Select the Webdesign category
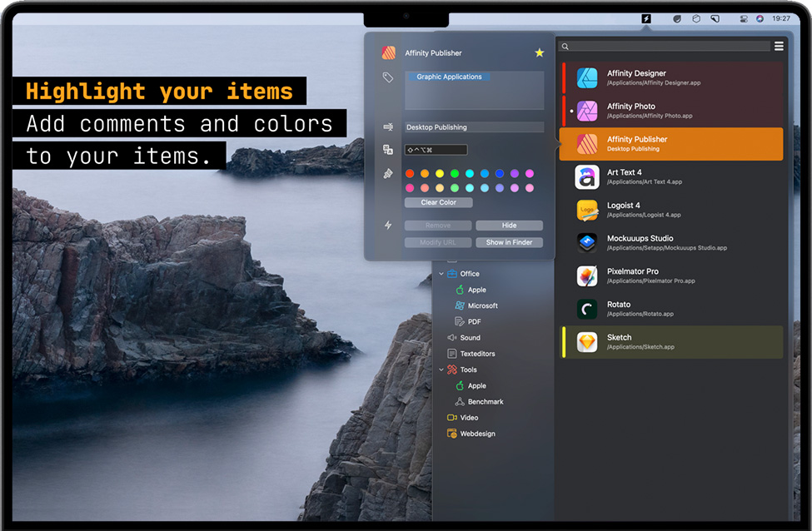This screenshot has width=812, height=531. pos(477,434)
